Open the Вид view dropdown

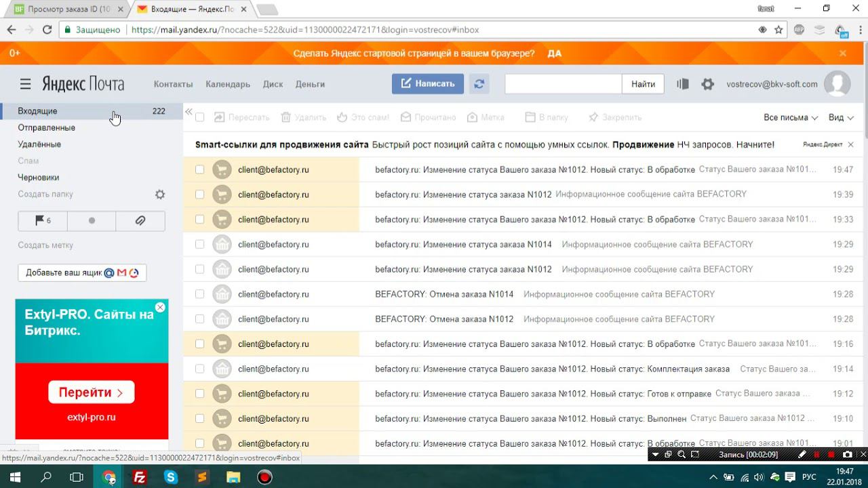(x=841, y=117)
